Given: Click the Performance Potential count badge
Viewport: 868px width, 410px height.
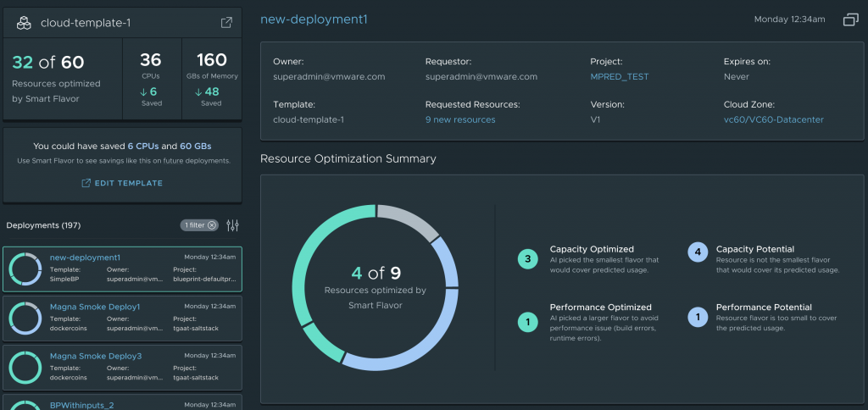Looking at the screenshot, I should (697, 317).
